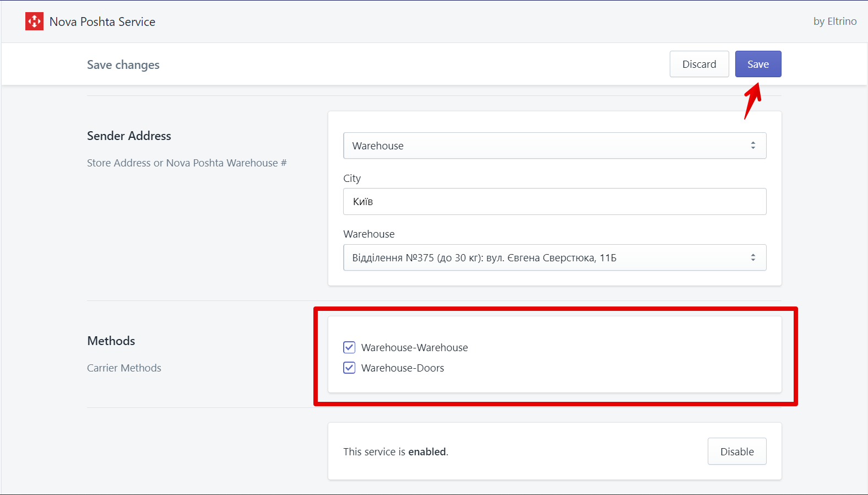
Task: Click the 'Warehouse-Doors' checkbox label text
Action: (x=403, y=368)
